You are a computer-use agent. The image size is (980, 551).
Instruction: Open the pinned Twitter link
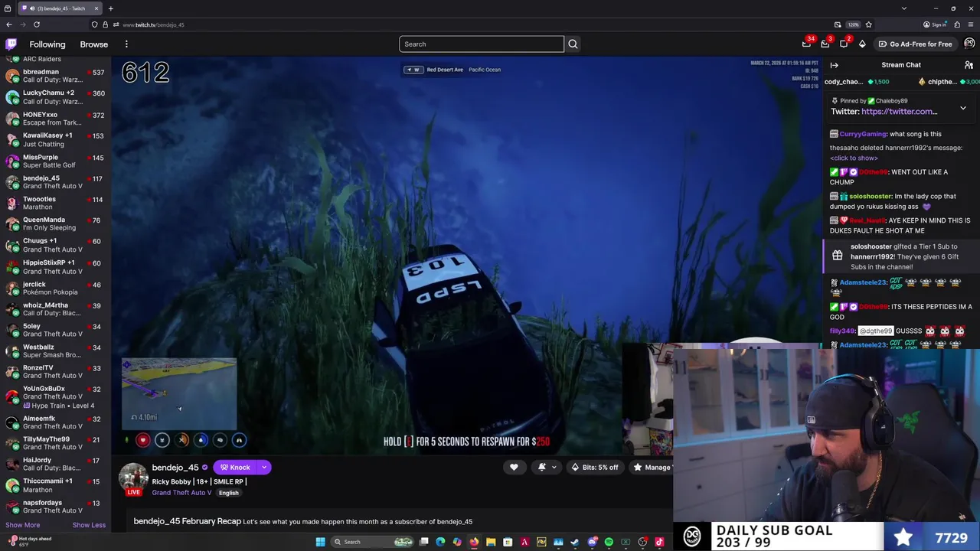[x=899, y=112]
